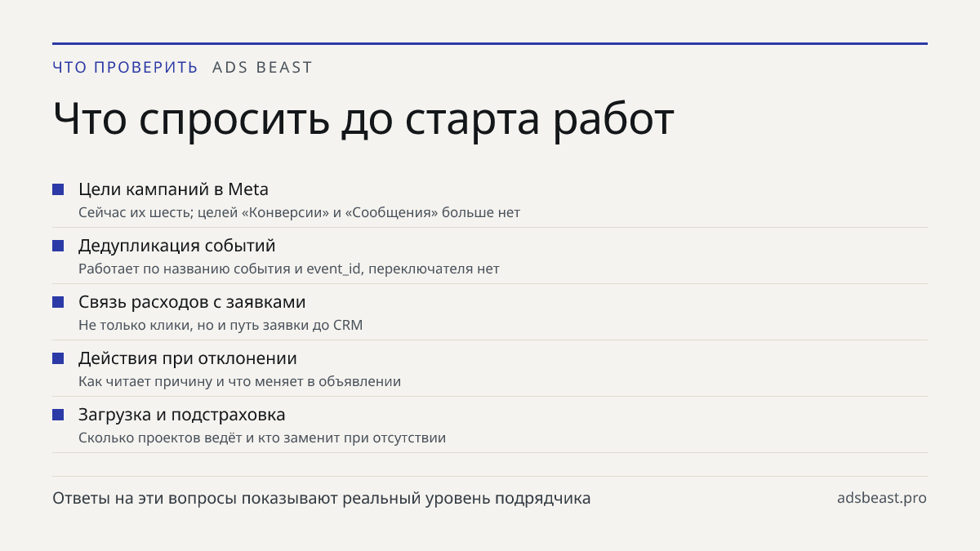The width and height of the screenshot is (980, 551).
Task: Click description 'Не только клики, но и путь заявки до CRM'
Action: 220,325
